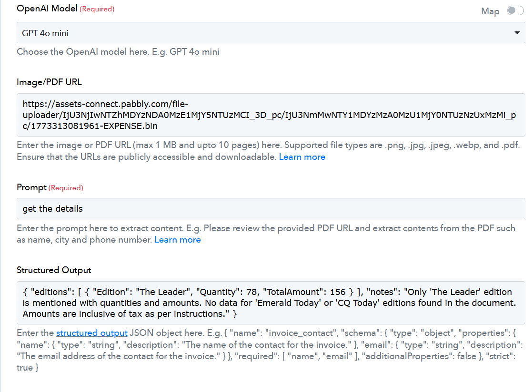This screenshot has height=392, width=532.
Task: Click the Image/PDF URL field label
Action: [x=49, y=82]
